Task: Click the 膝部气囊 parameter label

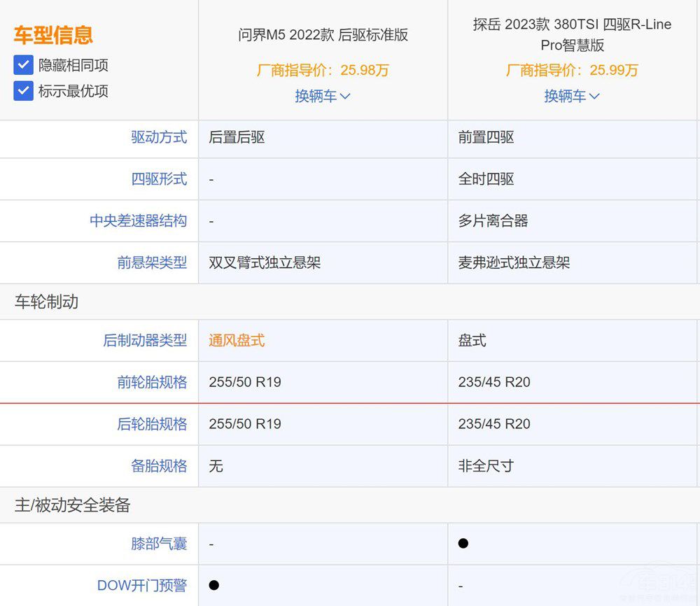Action: pyautogui.click(x=159, y=544)
